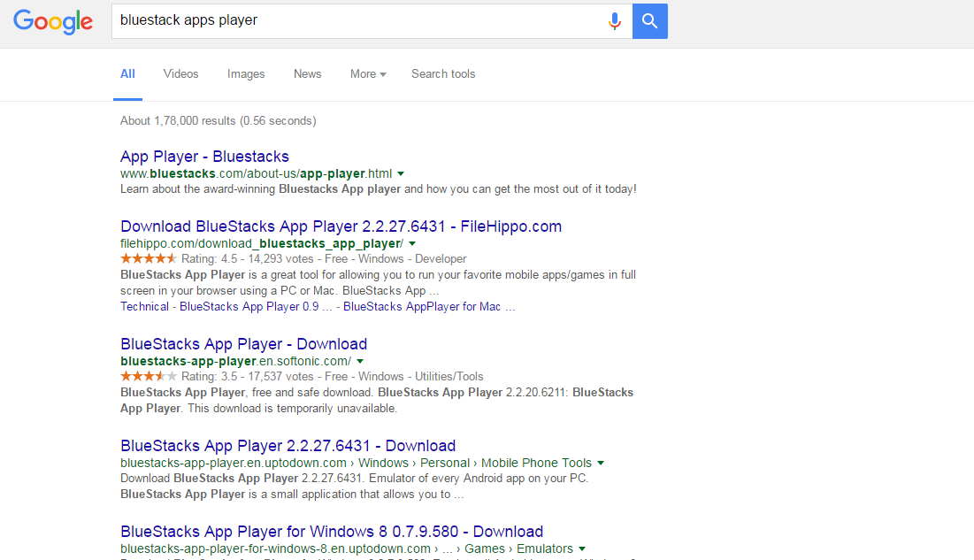974x560 pixels.
Task: Click bluestacks-app-player-for-windows-8.en.uptodown.com URL text
Action: [x=275, y=548]
